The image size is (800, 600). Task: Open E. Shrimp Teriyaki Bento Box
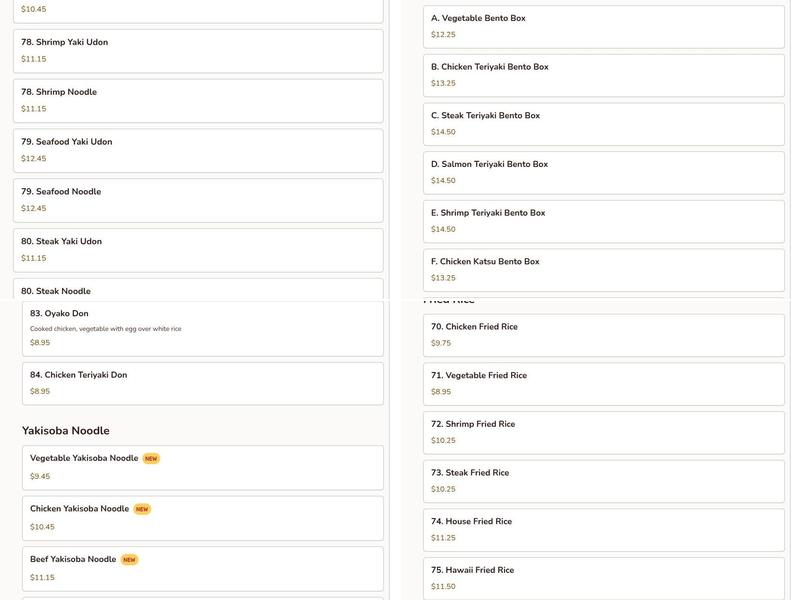click(x=603, y=221)
